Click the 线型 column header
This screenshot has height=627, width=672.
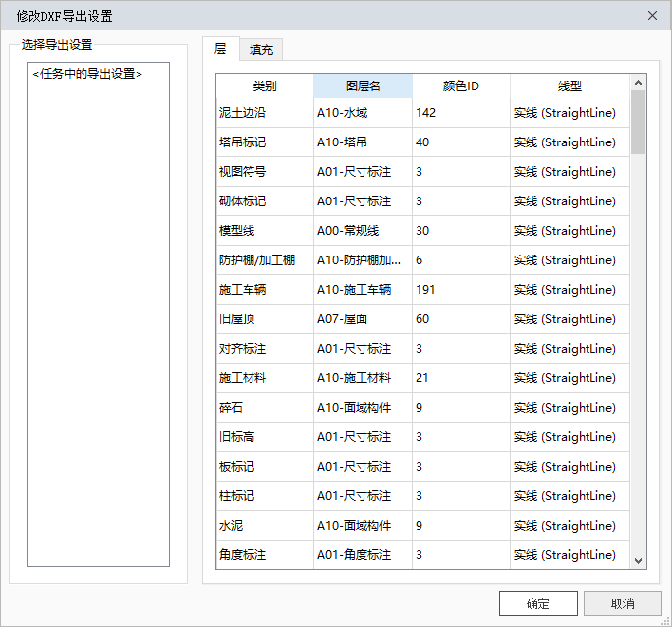pyautogui.click(x=570, y=86)
